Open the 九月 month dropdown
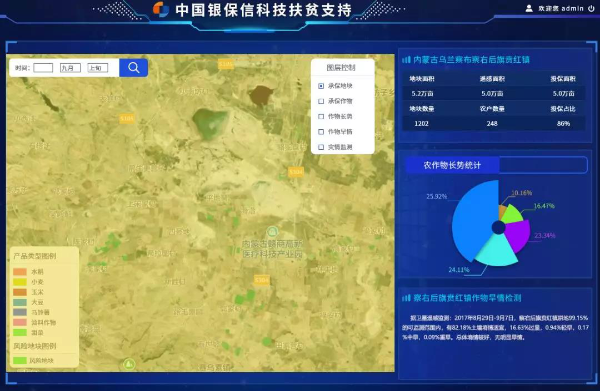Screen dimensions: 600x391 click(70, 68)
